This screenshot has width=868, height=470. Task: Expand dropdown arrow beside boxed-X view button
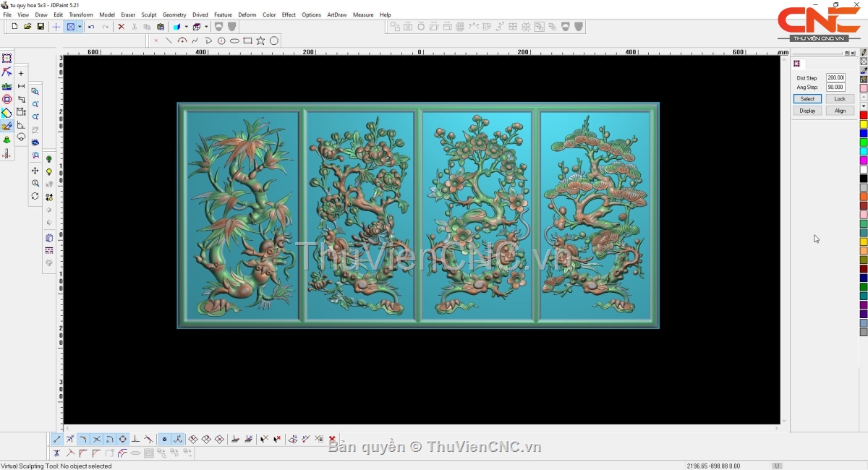coord(80,27)
